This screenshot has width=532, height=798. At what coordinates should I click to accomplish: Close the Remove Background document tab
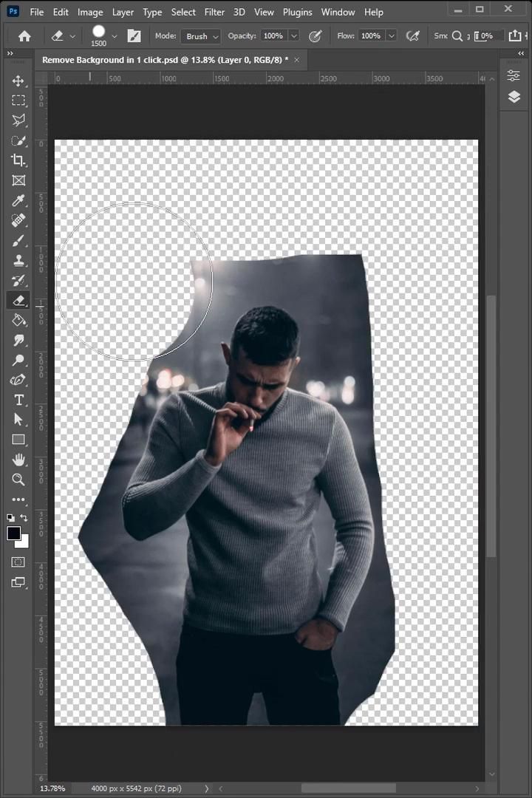297,60
